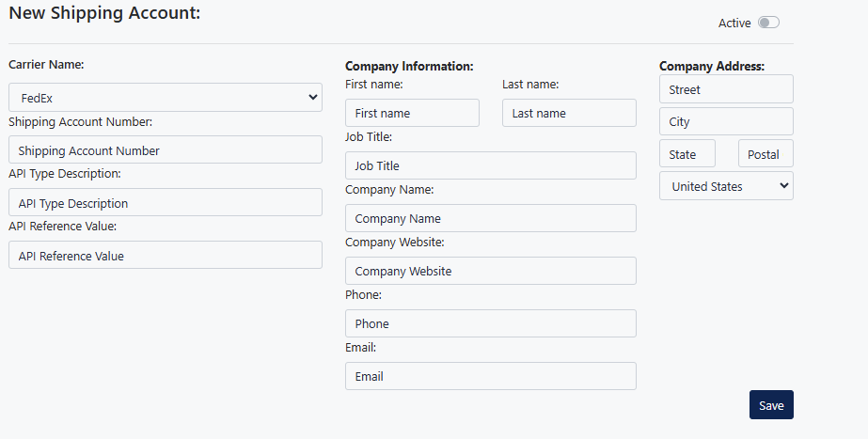Select the API Type Description input

point(165,203)
